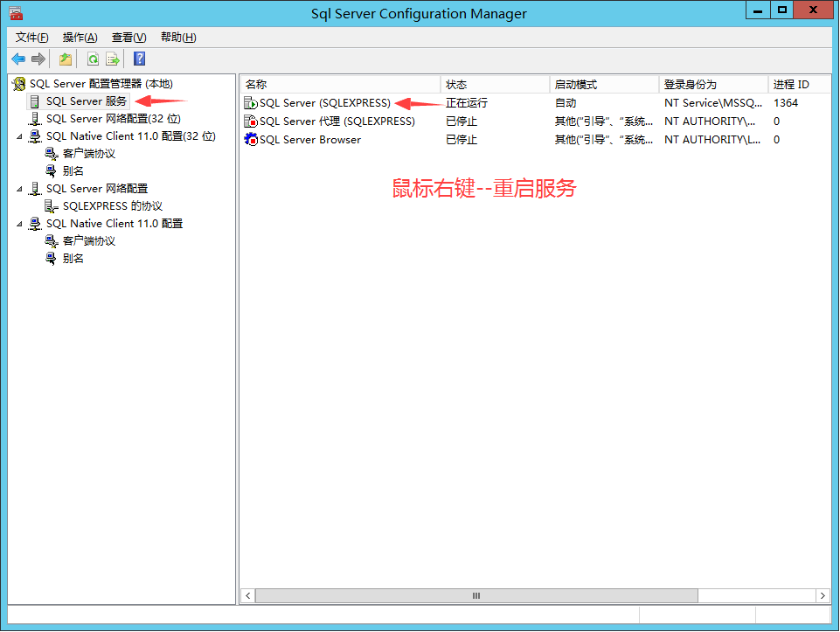Select 客户端协议 under the 32-bit Native Client

click(89, 154)
